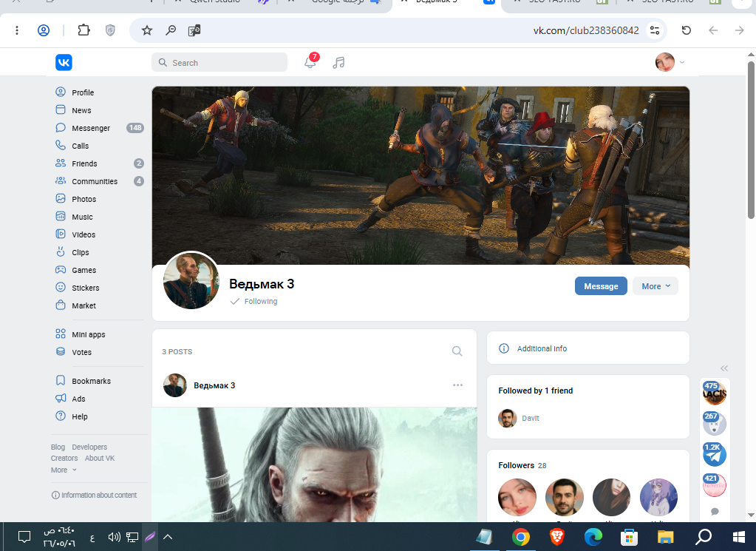Open browser extensions puzzle icon
The width and height of the screenshot is (756, 551).
84,30
